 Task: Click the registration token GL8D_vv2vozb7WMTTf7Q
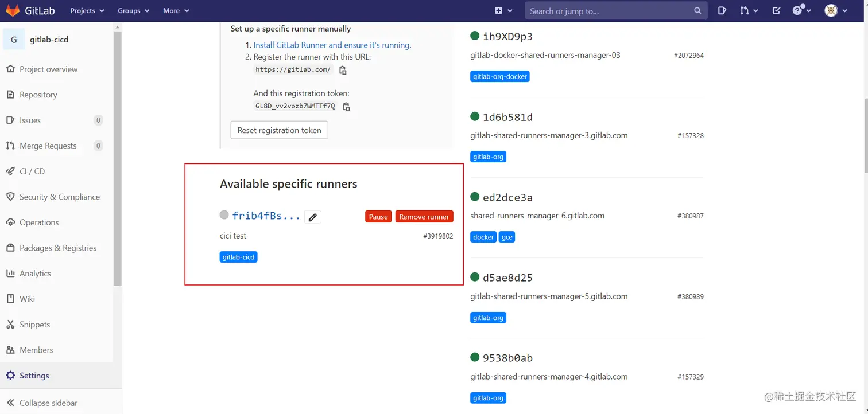[x=295, y=106]
